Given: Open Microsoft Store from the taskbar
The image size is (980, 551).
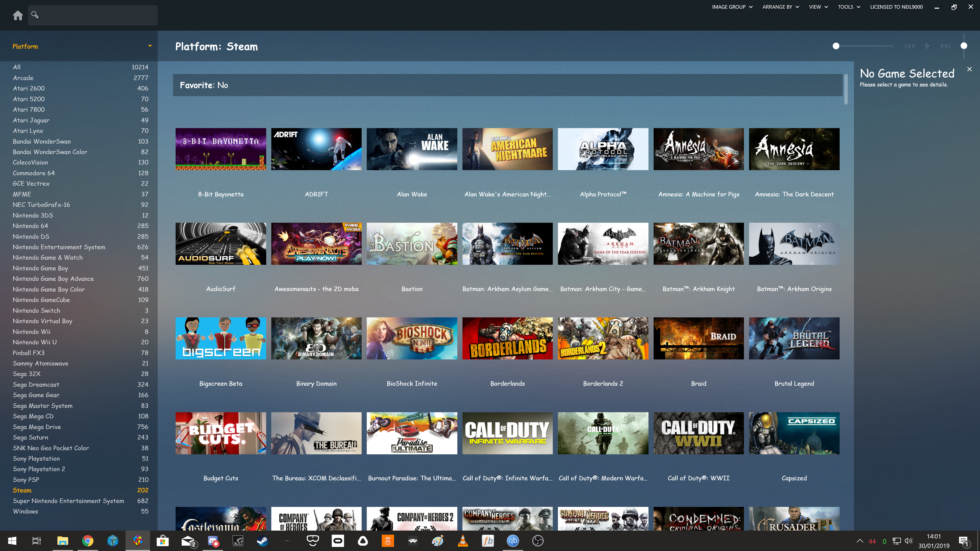Looking at the screenshot, I should click(163, 541).
